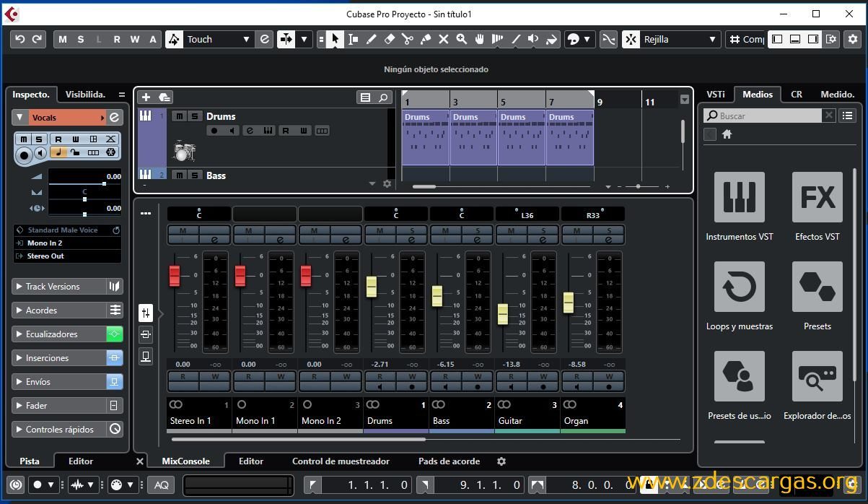Open Explorador de archivos tile
The image size is (868, 504).
[x=817, y=376]
